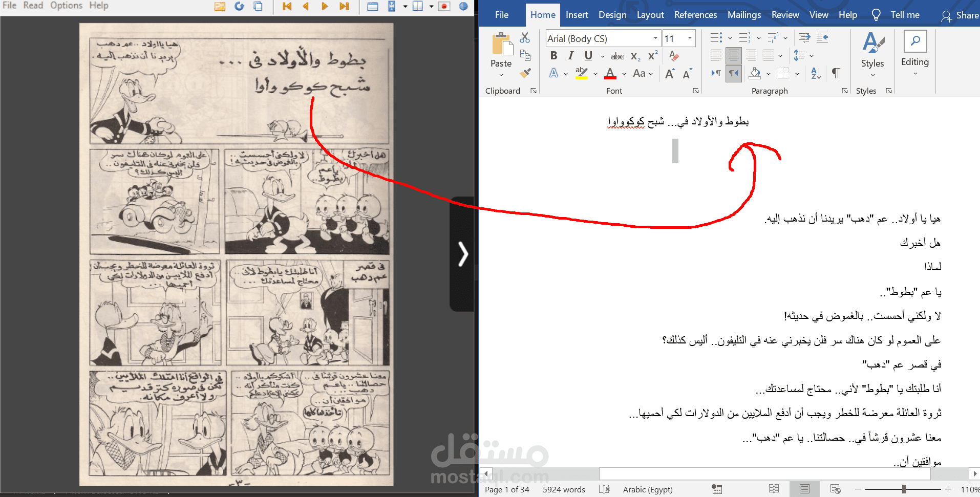Viewport: 980px width, 497px height.
Task: Click the blue globe icon in comic reader
Action: coord(463,6)
